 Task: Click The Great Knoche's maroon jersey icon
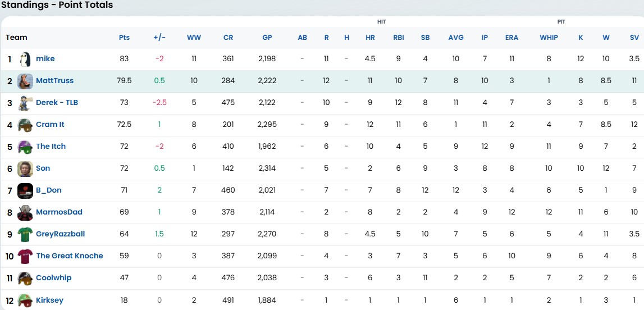tap(25, 256)
